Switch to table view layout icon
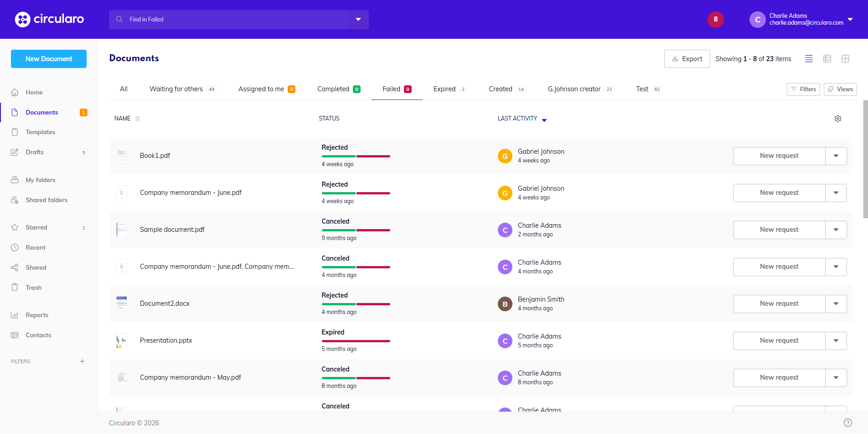 pos(827,59)
